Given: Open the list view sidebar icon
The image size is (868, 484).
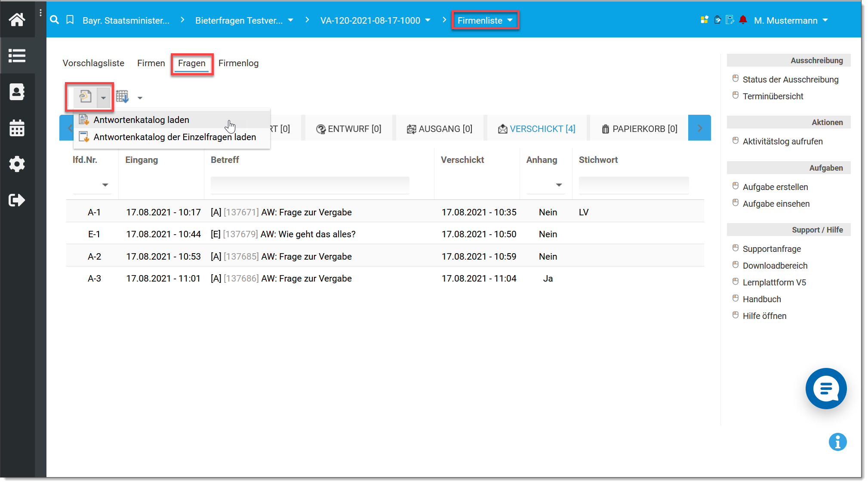Looking at the screenshot, I should pyautogui.click(x=17, y=56).
